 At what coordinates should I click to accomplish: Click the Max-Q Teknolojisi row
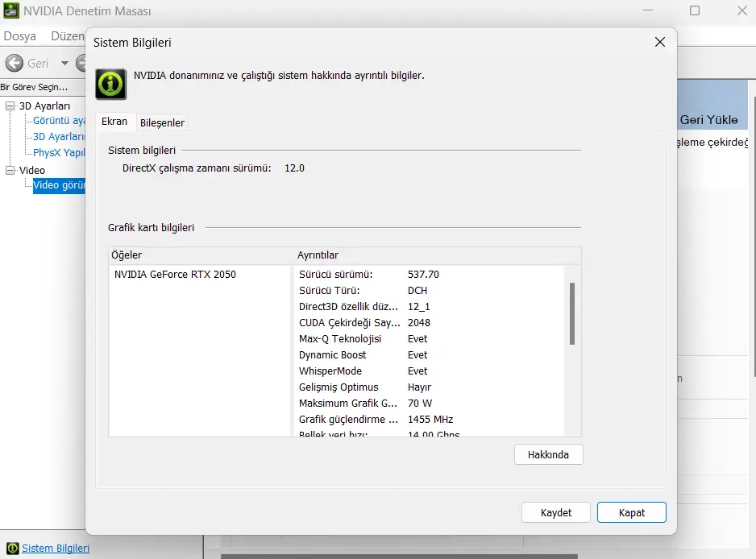(429, 339)
